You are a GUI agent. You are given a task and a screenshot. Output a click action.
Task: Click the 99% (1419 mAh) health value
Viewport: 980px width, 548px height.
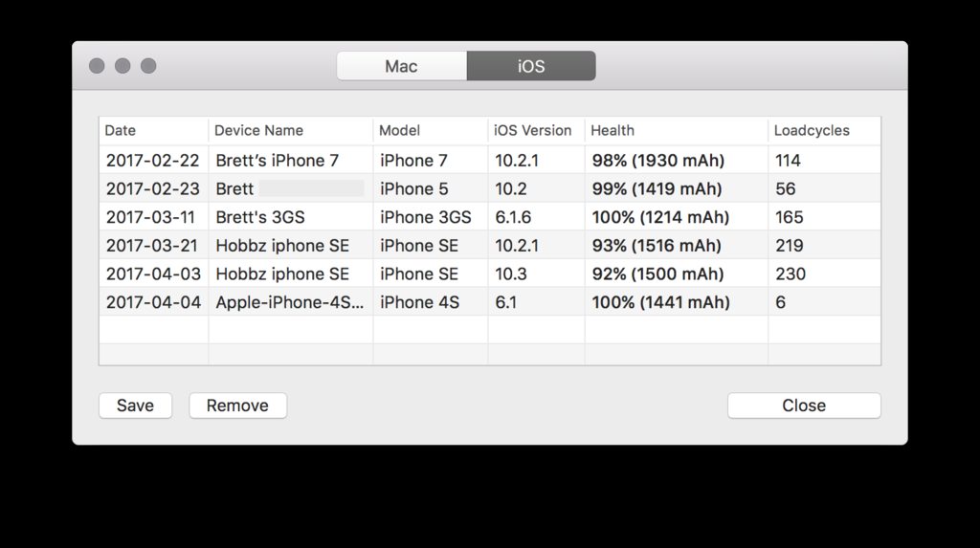point(657,188)
